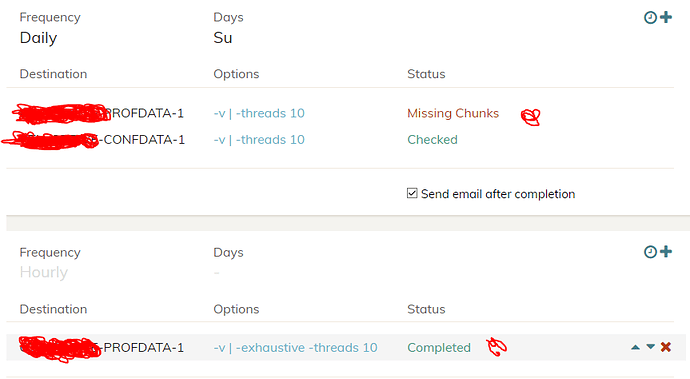This screenshot has height=379, width=690.
Task: Move PROFDATA-1 job down with the arrow
Action: [650, 347]
